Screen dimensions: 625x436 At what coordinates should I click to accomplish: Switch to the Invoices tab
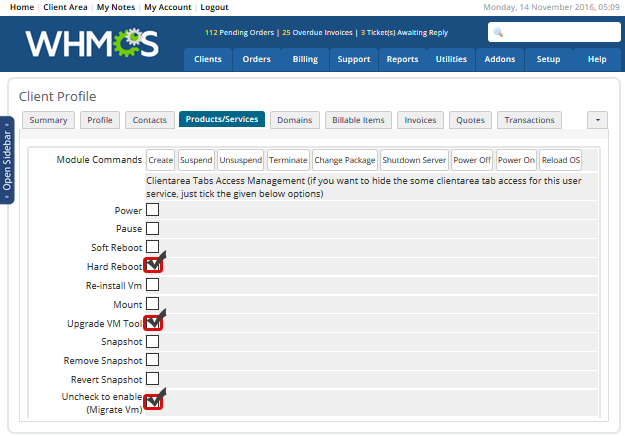click(x=419, y=120)
